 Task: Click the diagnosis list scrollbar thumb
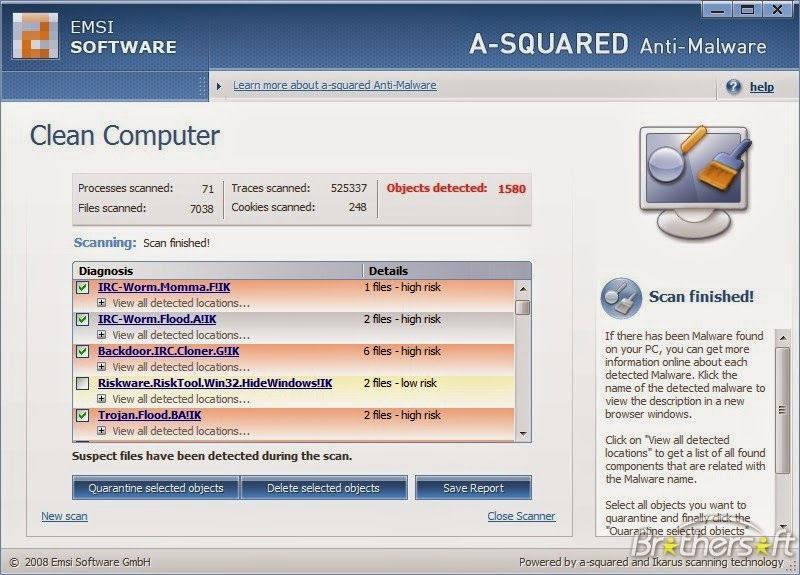(523, 308)
